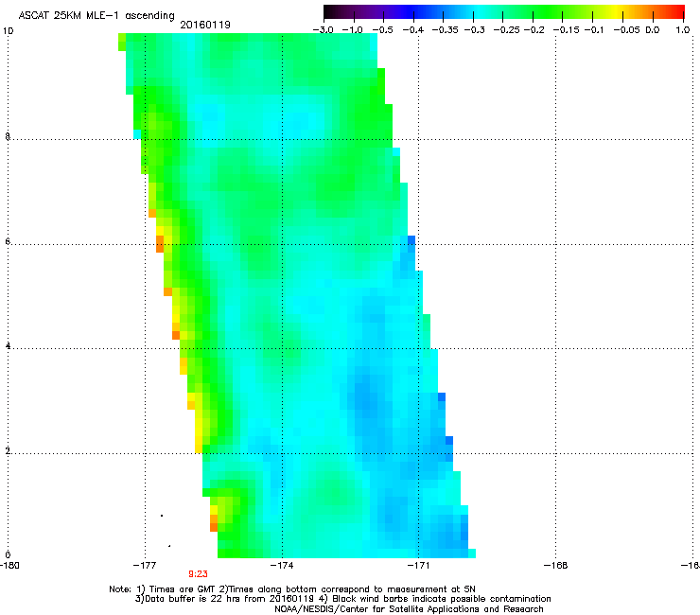Select the date label 20160119
Image resolution: width=700 pixels, height=615 pixels.
(x=205, y=25)
